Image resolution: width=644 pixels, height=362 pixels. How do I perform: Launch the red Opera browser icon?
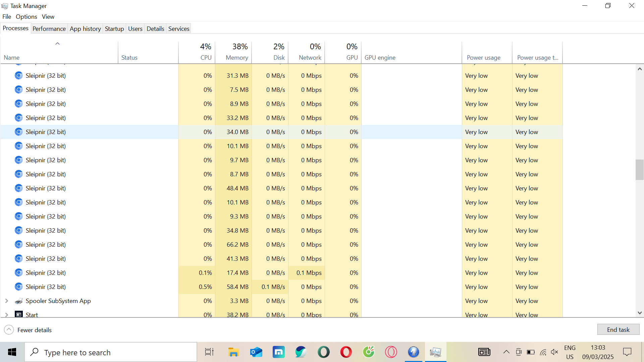coord(346,352)
